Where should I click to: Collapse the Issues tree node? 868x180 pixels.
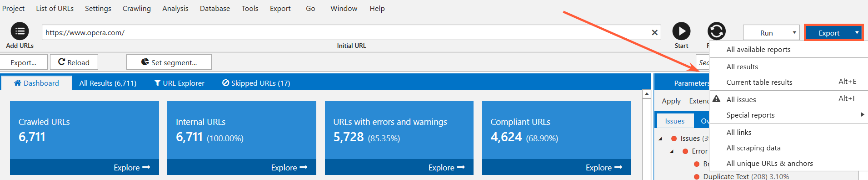[x=660, y=139]
